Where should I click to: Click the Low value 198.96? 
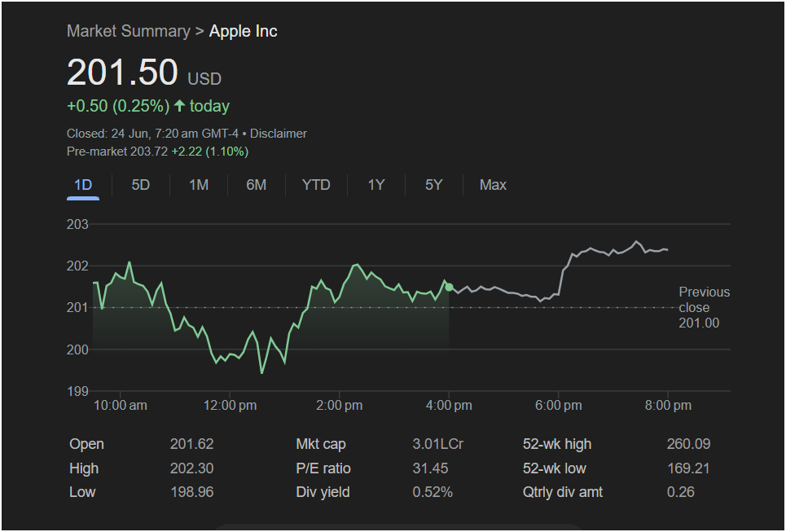(x=191, y=492)
